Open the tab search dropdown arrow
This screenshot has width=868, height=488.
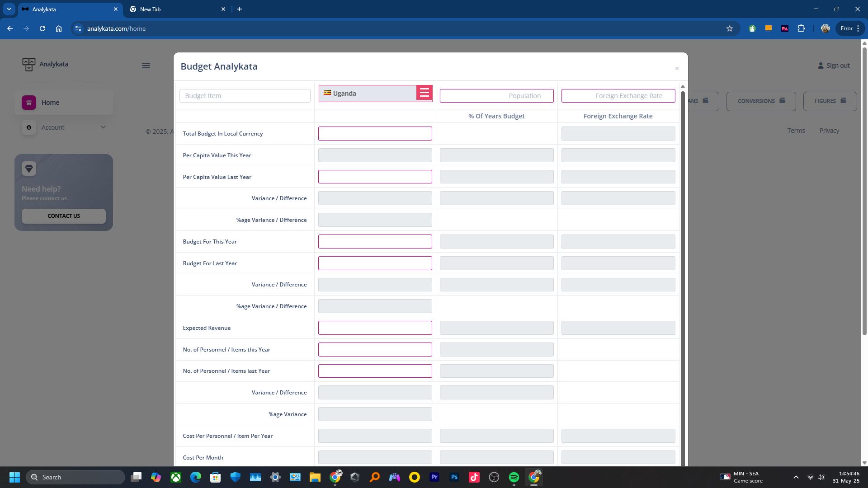pos(9,9)
